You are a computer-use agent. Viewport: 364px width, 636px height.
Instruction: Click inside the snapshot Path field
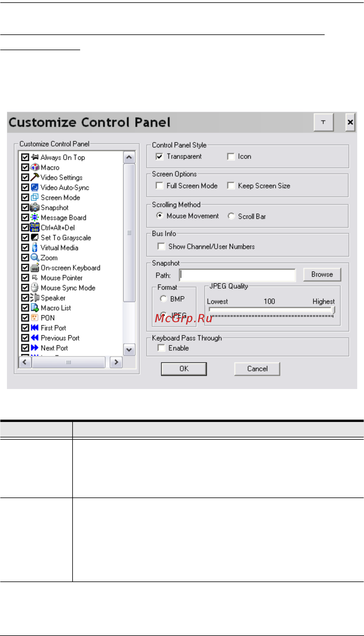(x=237, y=275)
